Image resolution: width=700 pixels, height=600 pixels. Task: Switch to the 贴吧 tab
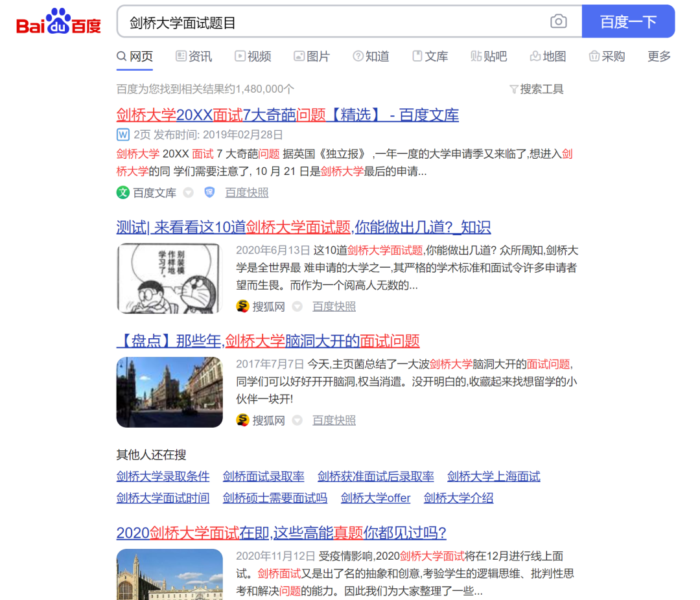pyautogui.click(x=489, y=56)
